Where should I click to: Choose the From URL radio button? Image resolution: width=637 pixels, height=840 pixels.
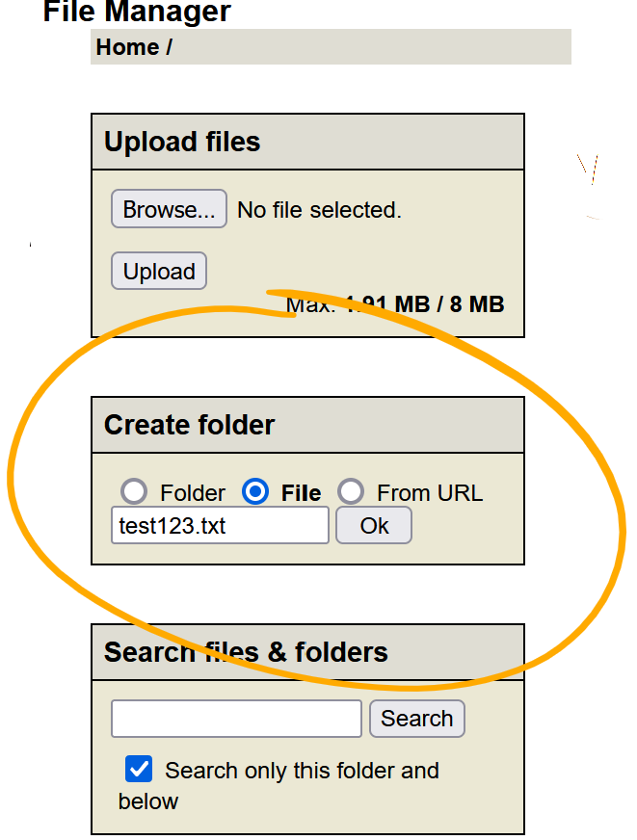[351, 492]
